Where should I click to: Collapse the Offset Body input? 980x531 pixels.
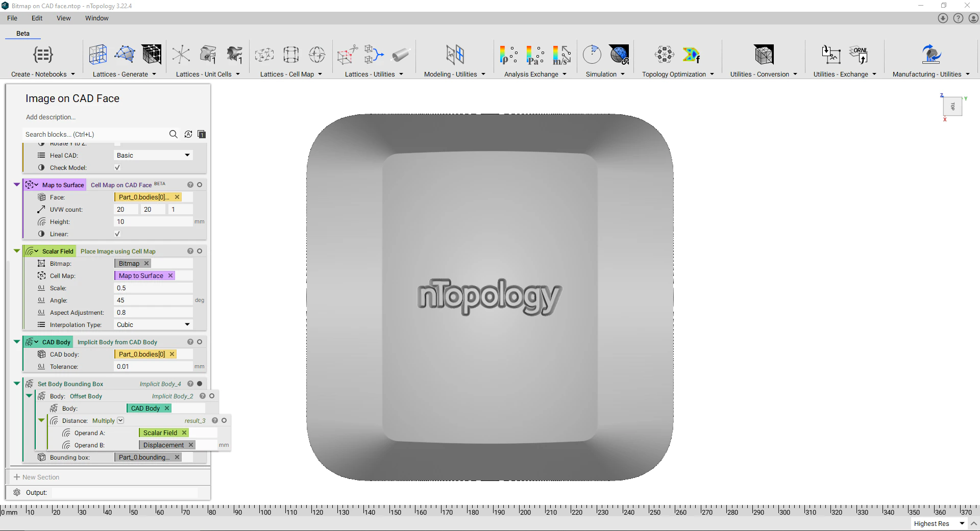pos(29,396)
